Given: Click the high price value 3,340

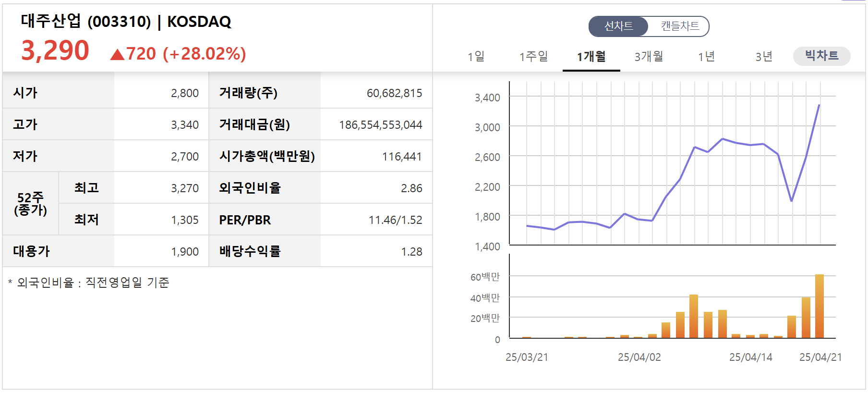Looking at the screenshot, I should tap(185, 125).
